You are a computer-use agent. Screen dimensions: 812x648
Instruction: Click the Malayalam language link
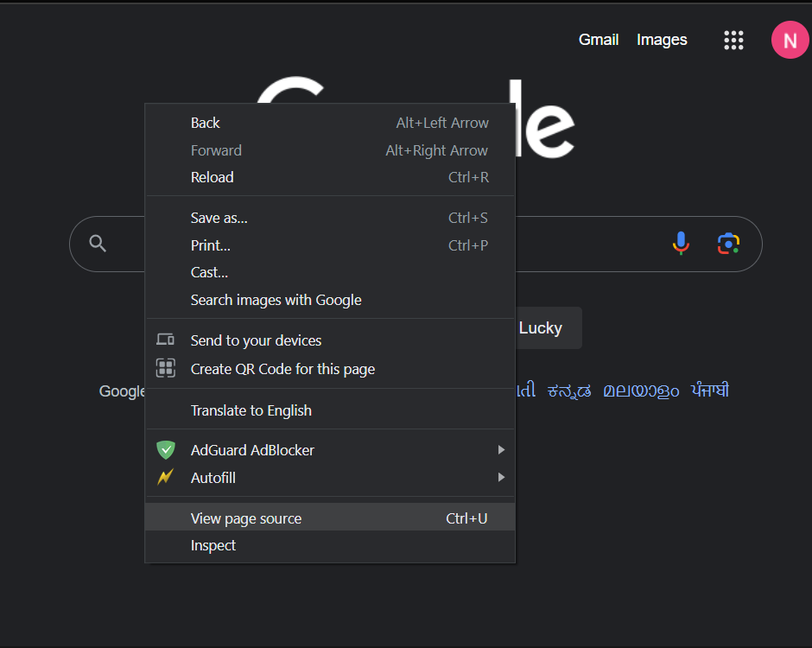[641, 391]
